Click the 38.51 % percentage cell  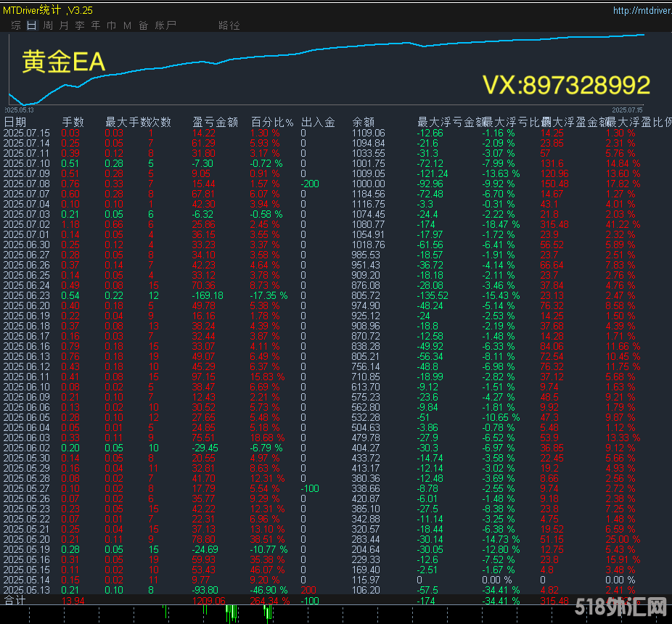[267, 540]
